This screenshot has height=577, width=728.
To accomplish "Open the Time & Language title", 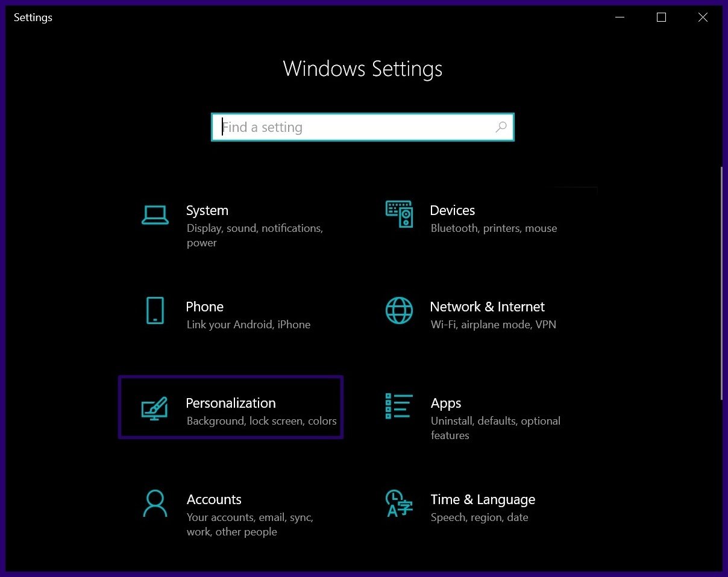I will point(483,499).
